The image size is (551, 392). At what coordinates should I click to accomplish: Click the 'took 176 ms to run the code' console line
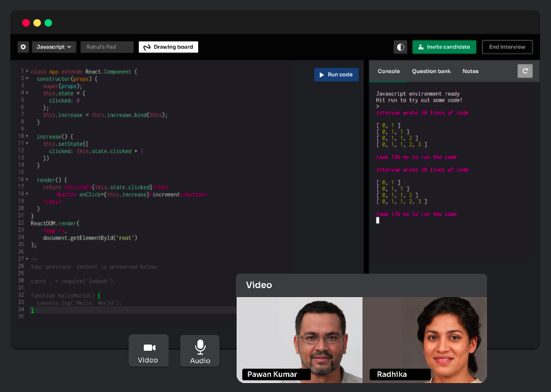click(416, 214)
